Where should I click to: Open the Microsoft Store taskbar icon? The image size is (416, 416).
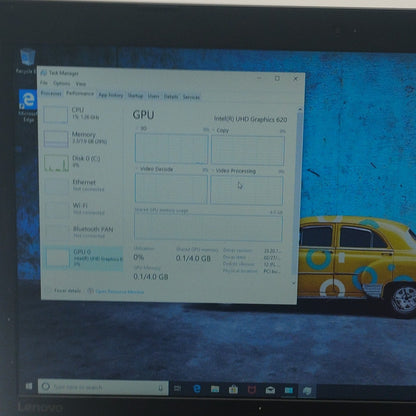(233, 389)
